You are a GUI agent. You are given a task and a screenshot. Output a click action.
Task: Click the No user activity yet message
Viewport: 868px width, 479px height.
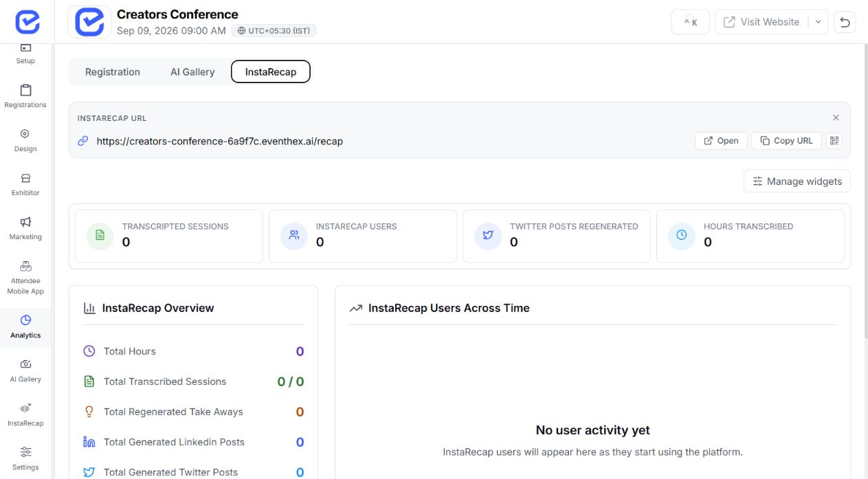592,430
